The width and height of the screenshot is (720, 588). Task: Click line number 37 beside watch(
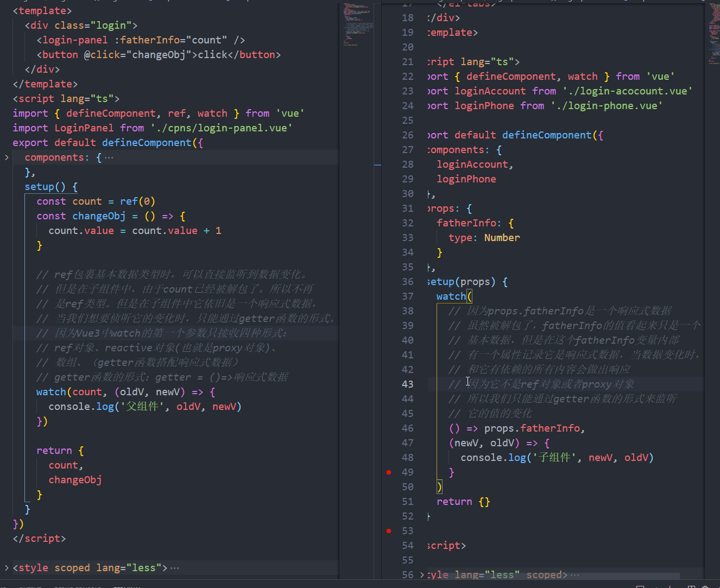[407, 296]
